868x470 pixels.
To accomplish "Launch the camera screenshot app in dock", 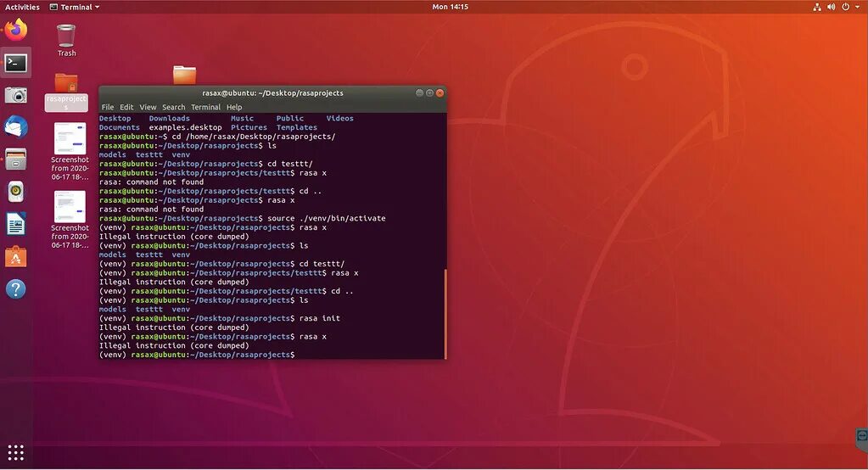I will click(16, 95).
